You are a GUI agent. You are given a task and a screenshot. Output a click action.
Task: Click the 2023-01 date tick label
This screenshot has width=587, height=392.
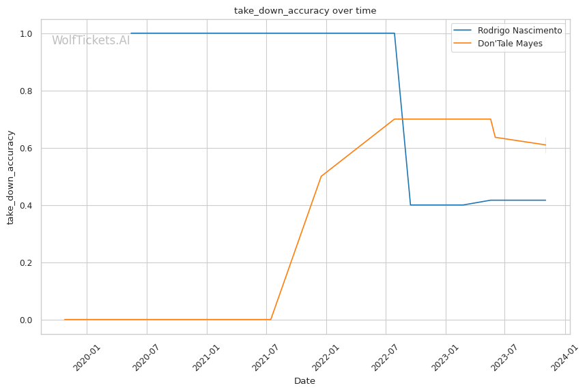(x=445, y=355)
